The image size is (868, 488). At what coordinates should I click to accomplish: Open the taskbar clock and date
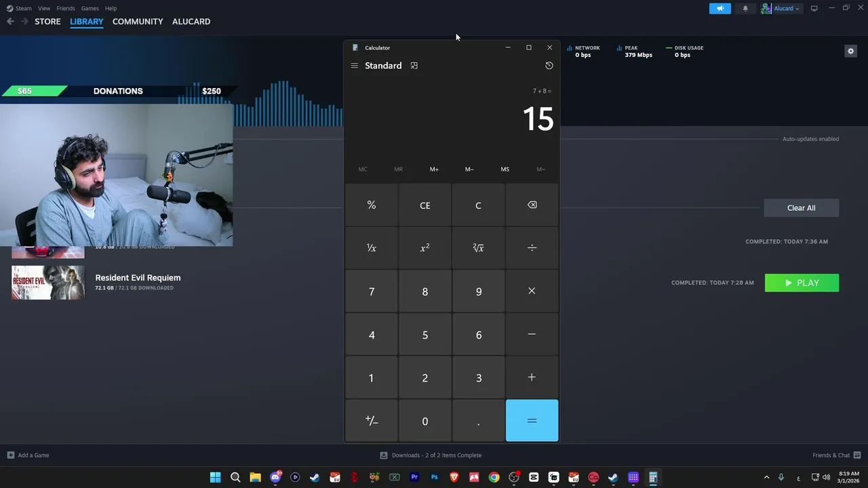(x=849, y=477)
